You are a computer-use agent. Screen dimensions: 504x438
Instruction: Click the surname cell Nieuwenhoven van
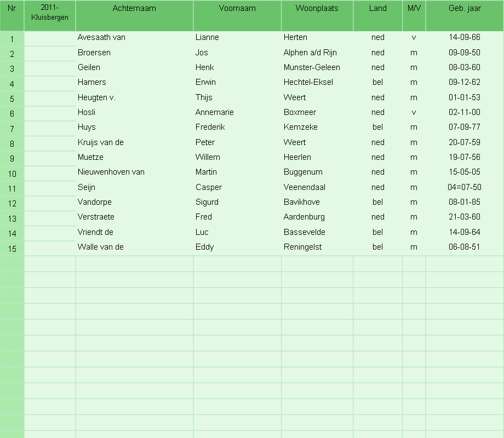pos(134,172)
